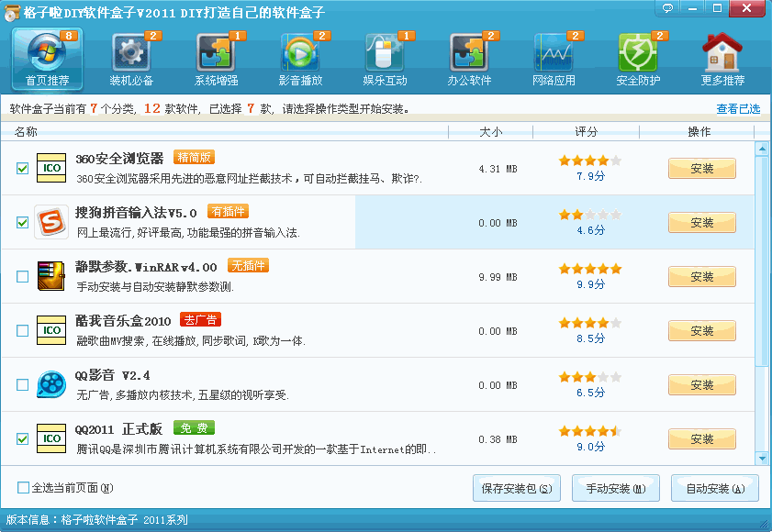Screen dimensions: 772x532
Task: Click 安装 for QQ2011 正式版
Action: click(701, 439)
